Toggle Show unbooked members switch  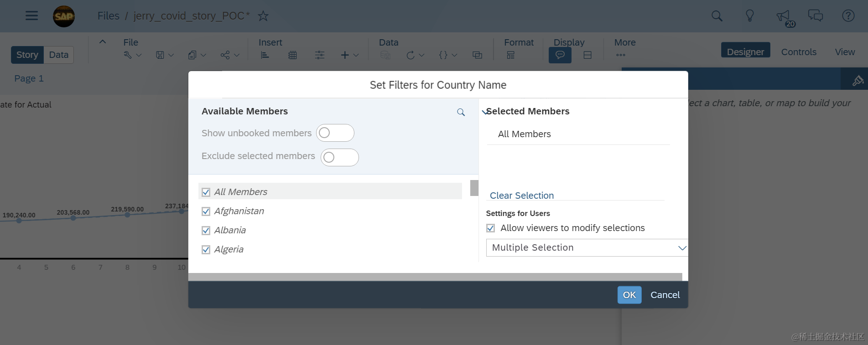click(x=335, y=133)
